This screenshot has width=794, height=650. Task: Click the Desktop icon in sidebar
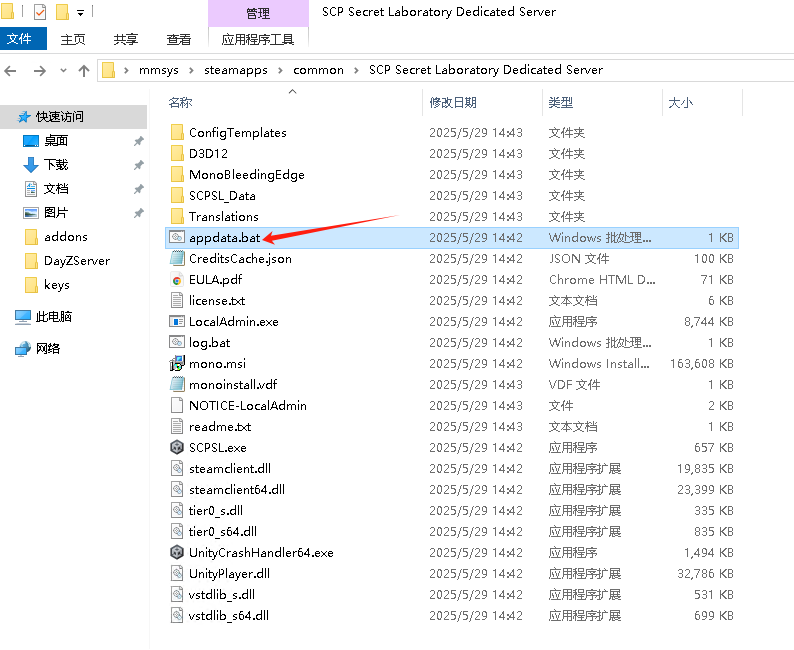click(31, 141)
